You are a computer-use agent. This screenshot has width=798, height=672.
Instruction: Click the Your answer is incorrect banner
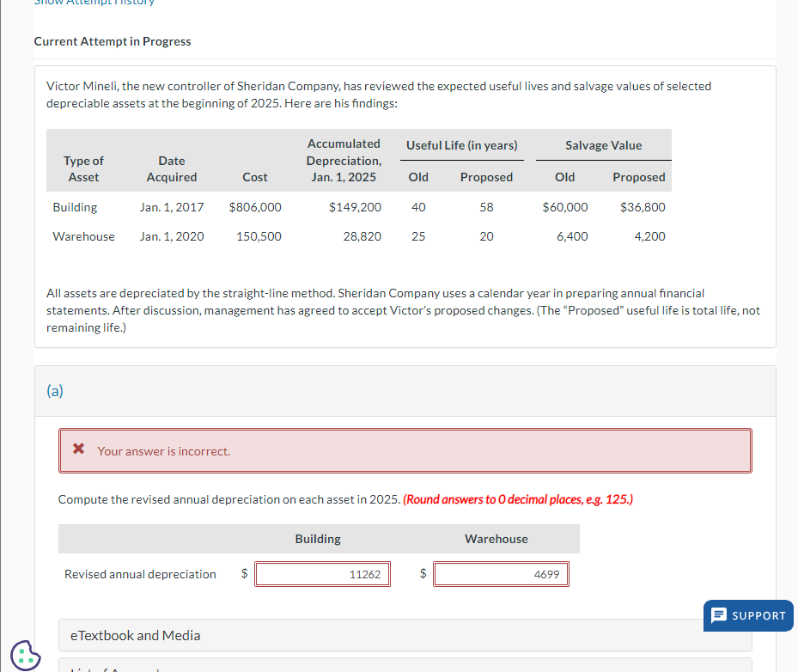click(405, 450)
